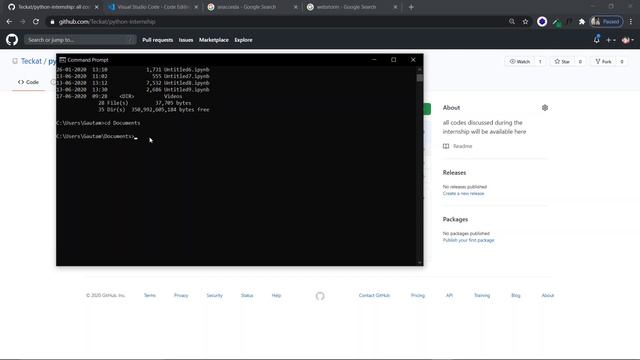
Task: Switch to the Visual Studio Code tab
Action: coord(153,7)
